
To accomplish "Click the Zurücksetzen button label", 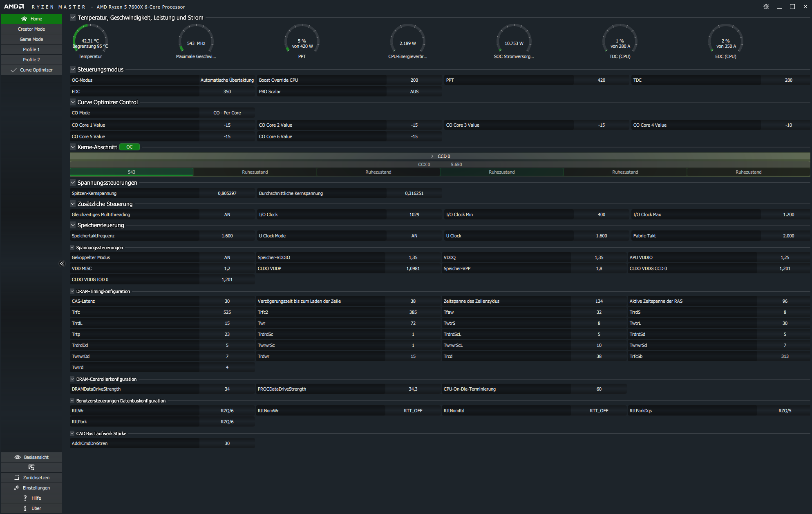I will click(36, 478).
